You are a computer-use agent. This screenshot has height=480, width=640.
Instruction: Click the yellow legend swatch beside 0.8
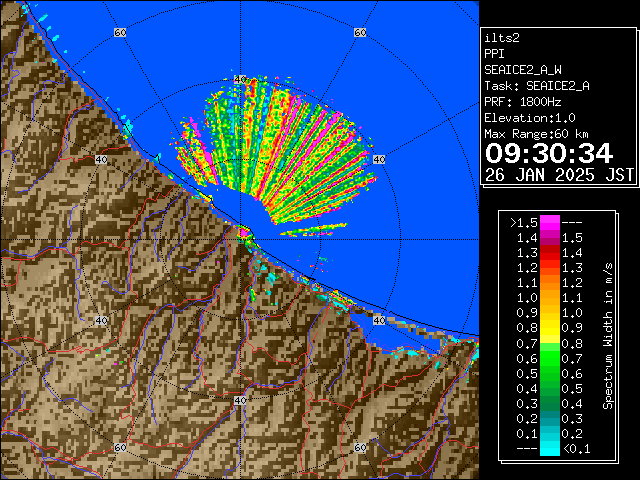[549, 328]
